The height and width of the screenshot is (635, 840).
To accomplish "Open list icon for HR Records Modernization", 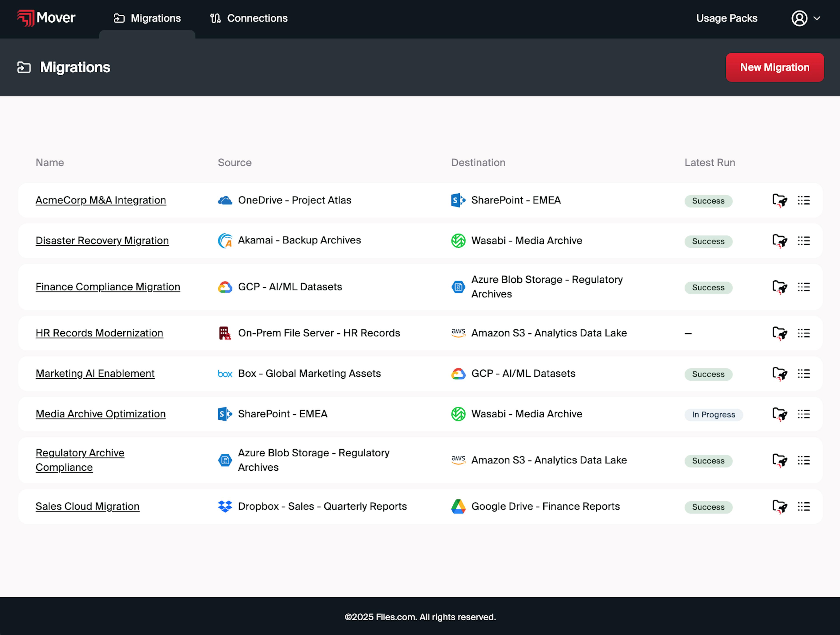I will 803,333.
